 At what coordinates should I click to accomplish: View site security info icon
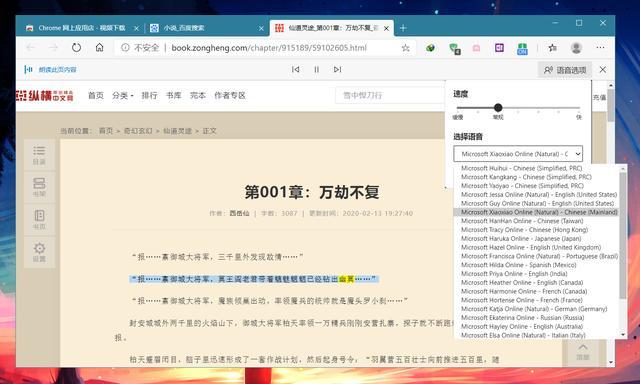point(125,48)
